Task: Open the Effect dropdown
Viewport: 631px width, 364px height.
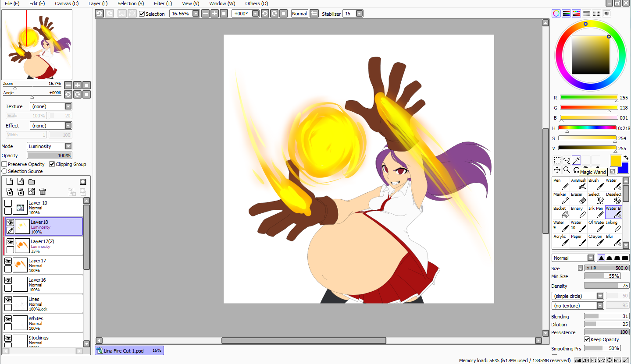Action: point(68,126)
